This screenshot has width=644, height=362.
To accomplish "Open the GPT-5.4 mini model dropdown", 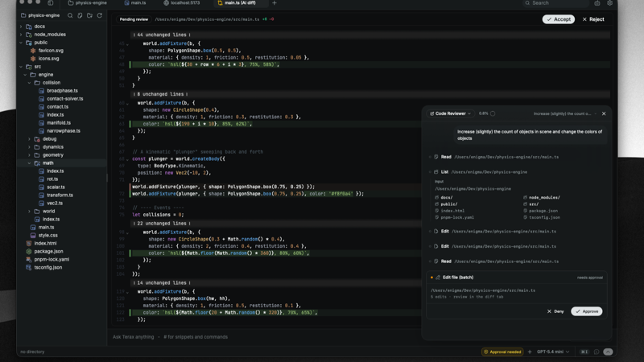I will tap(553, 352).
